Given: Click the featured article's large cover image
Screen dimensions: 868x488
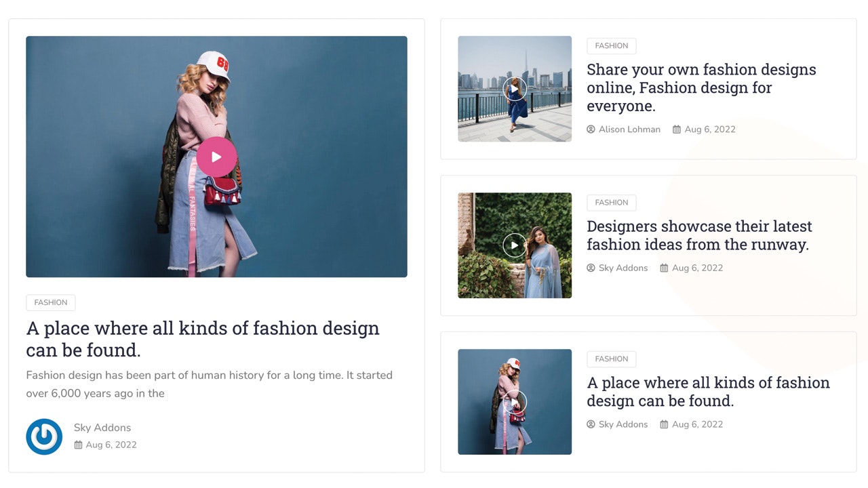Looking at the screenshot, I should 216,157.
